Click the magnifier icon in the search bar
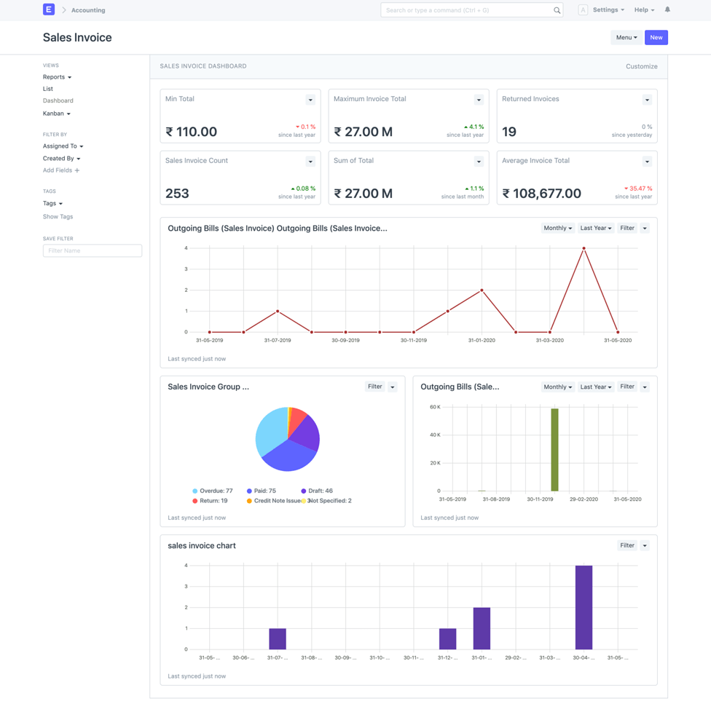The height and width of the screenshot is (728, 711). coord(557,10)
